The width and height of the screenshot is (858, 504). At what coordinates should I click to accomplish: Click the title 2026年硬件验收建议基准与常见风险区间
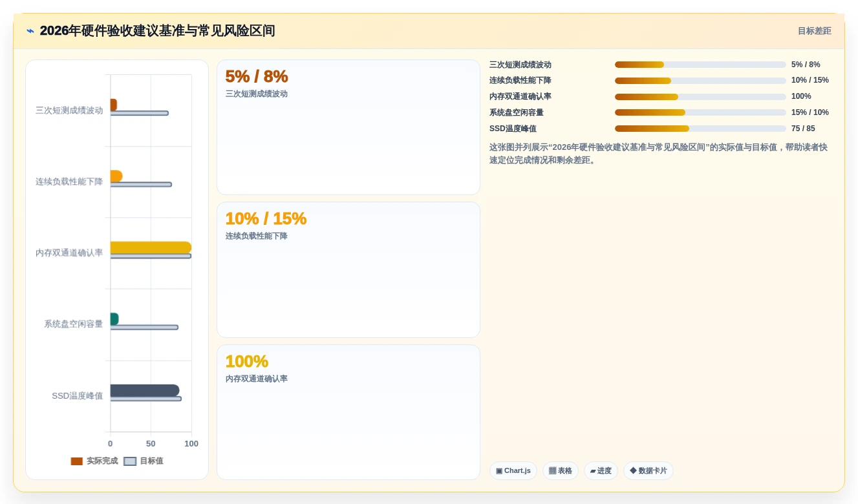(x=157, y=31)
